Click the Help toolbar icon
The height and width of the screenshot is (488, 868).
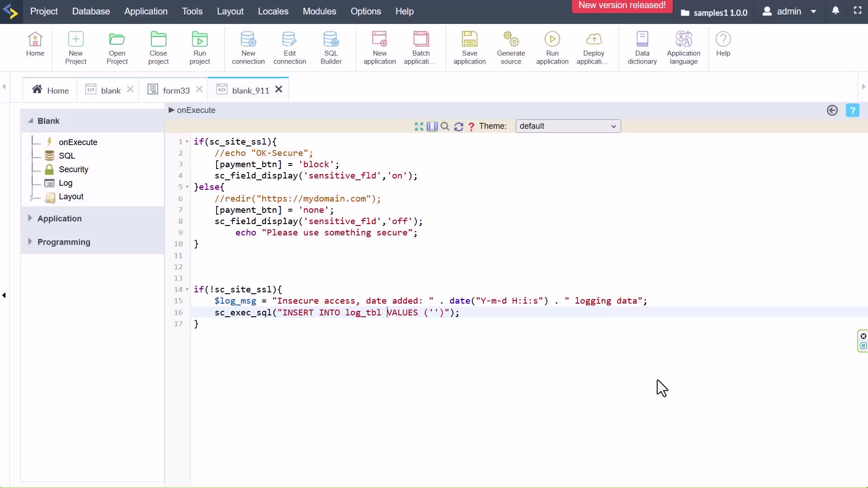(723, 44)
